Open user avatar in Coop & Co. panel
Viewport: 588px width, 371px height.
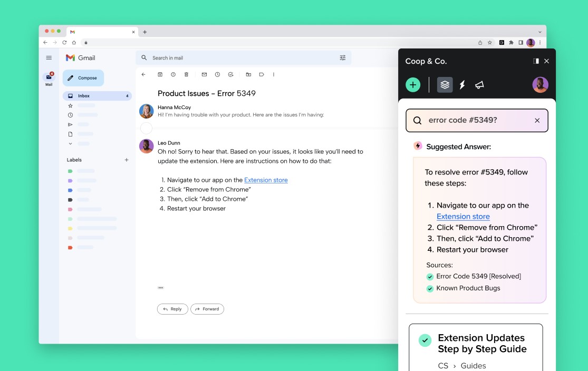click(x=541, y=85)
